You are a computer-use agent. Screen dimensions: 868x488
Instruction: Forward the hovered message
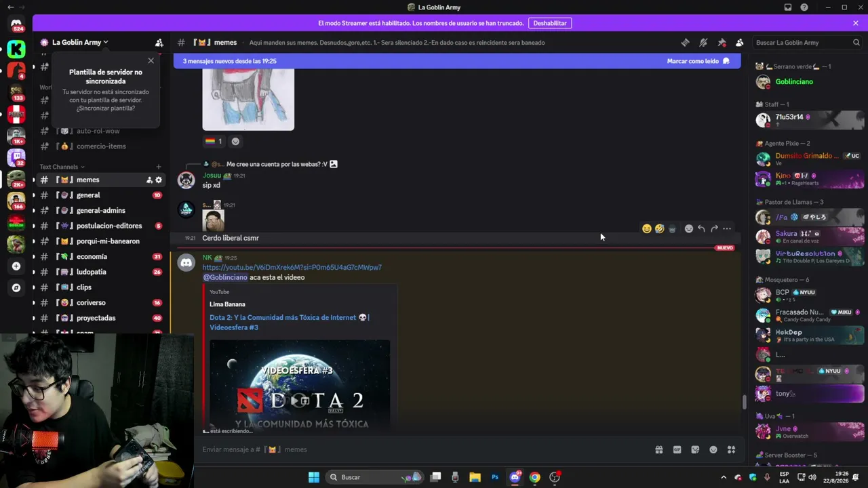tap(714, 228)
